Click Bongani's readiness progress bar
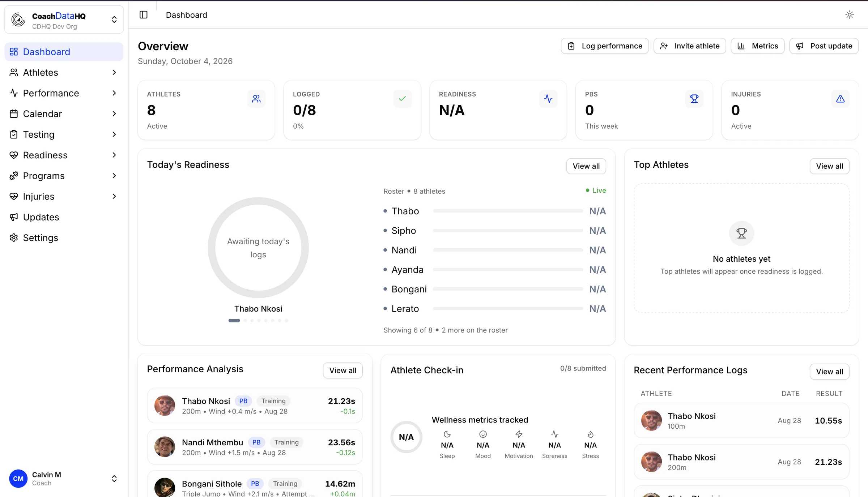This screenshot has width=868, height=497. [x=508, y=289]
